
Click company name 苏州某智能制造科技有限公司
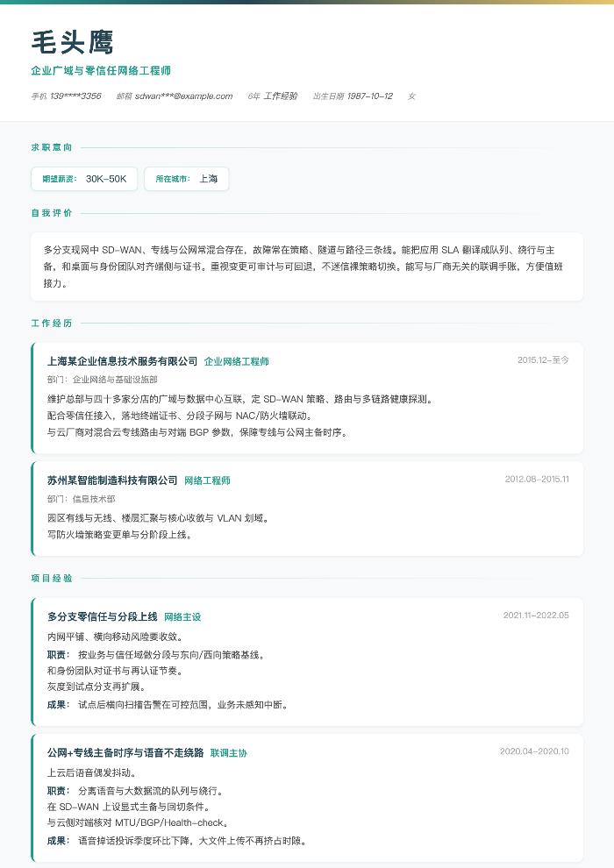pyautogui.click(x=112, y=480)
